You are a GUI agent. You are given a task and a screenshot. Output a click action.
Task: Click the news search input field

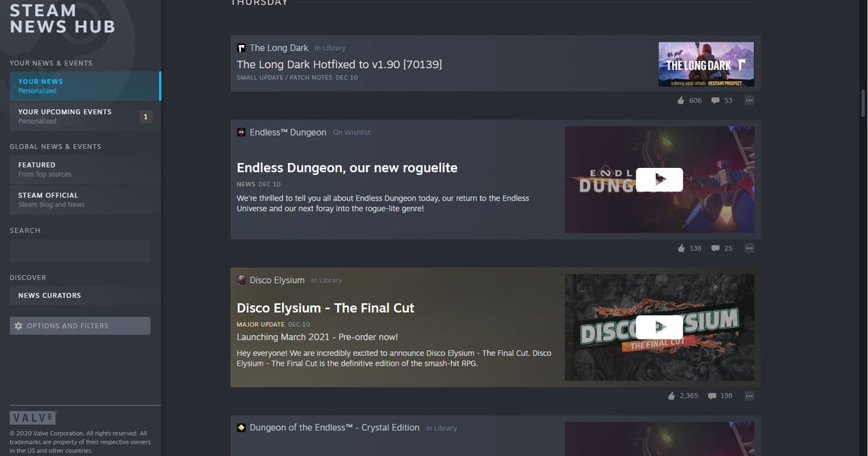(x=80, y=250)
